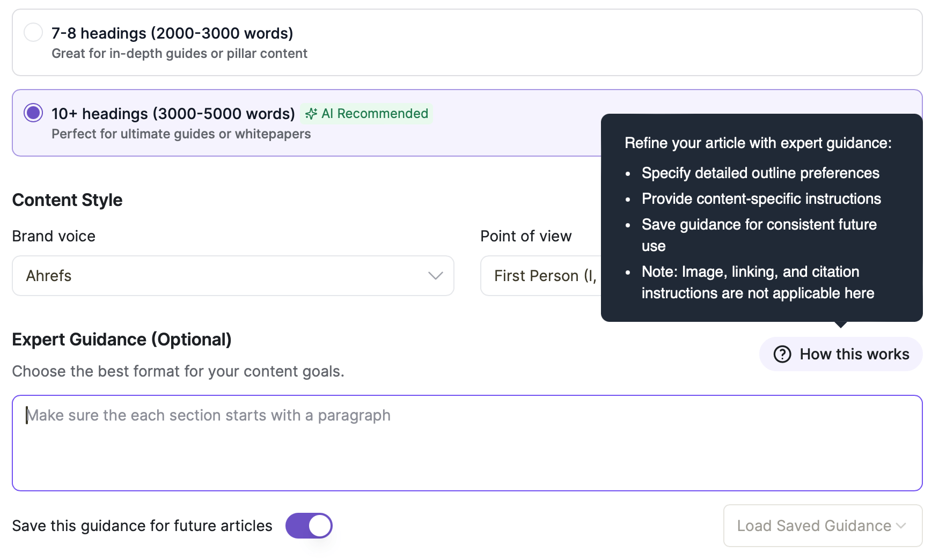Select the 10+ headings radio button
The height and width of the screenshot is (560, 939).
point(33,113)
